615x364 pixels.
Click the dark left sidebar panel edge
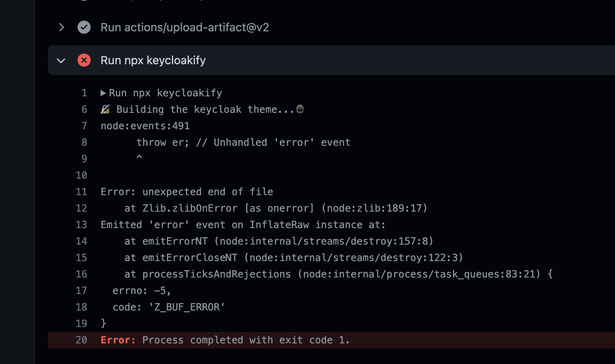pos(16,181)
